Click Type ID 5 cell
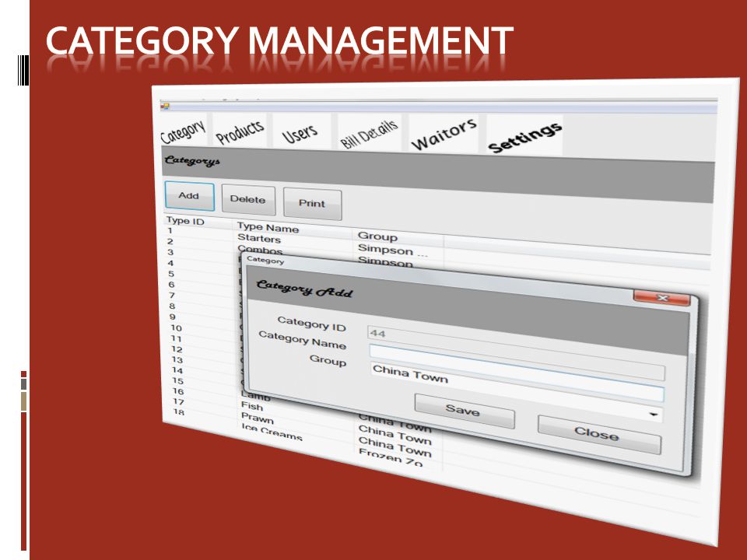The width and height of the screenshot is (747, 560). 171,274
